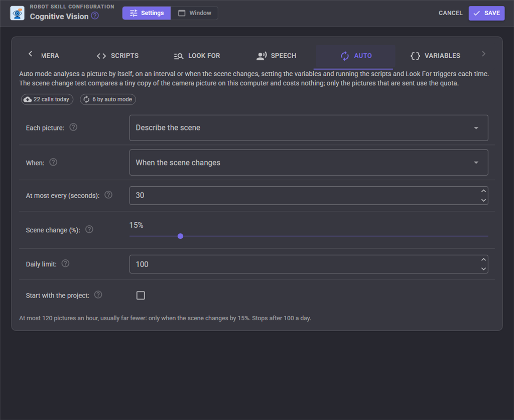Screen dimensions: 514x420
Task: Select the Auto tab
Action: [356, 56]
